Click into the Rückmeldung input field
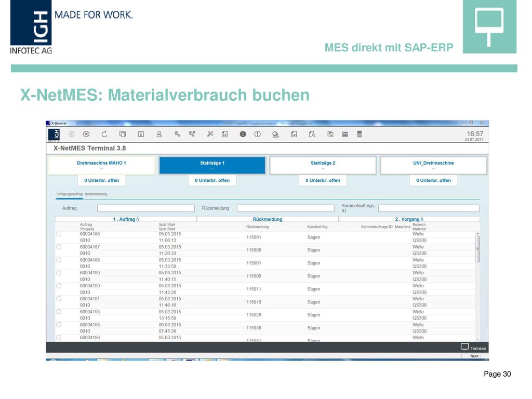 (285, 208)
